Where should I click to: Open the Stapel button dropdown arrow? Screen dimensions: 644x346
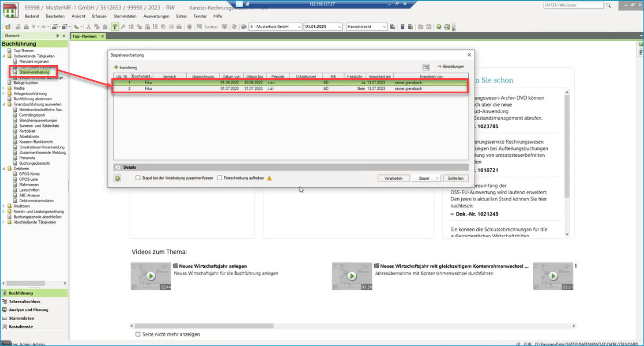[437, 178]
